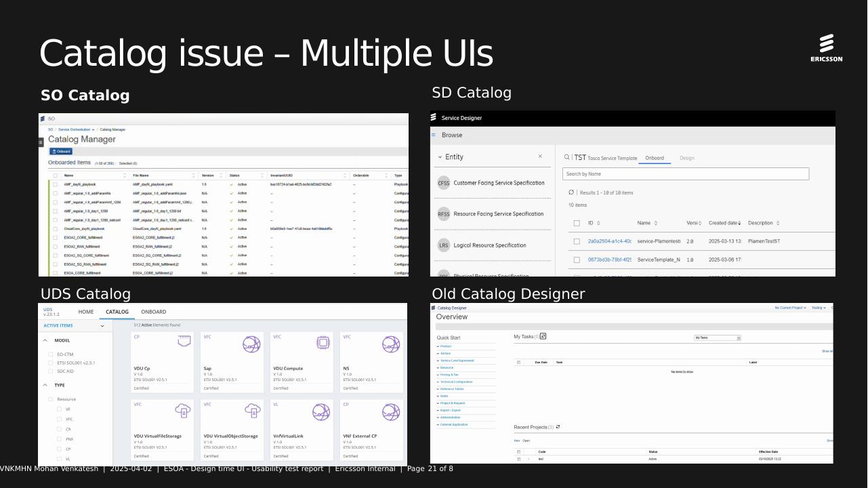Open the Sap catalog card
The image size is (868, 488).
(x=232, y=362)
